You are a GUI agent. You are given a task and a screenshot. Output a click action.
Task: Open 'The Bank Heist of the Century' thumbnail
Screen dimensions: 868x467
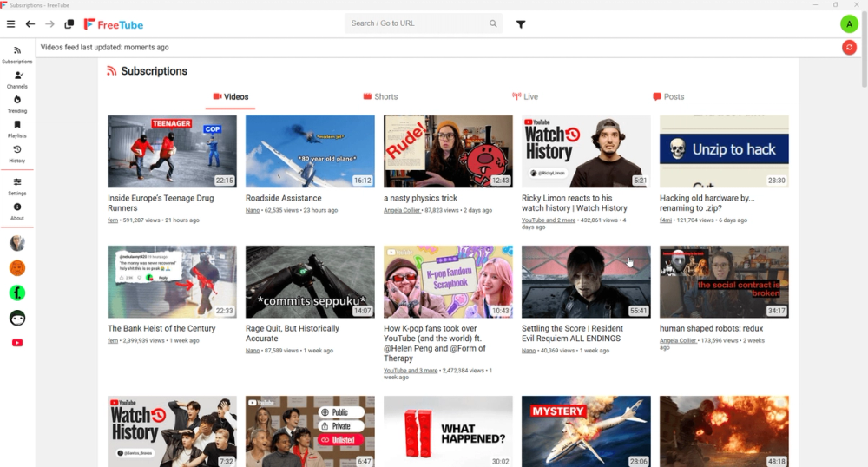(172, 281)
